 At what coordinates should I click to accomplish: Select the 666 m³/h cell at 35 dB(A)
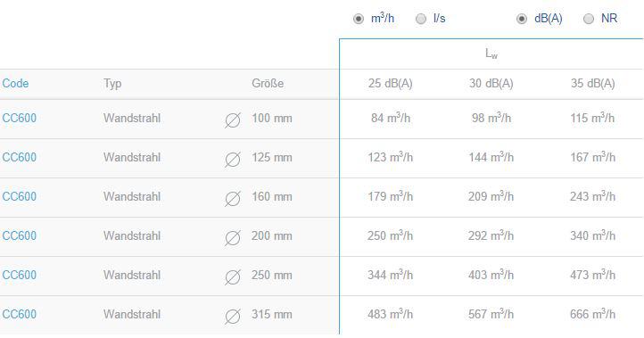(592, 314)
